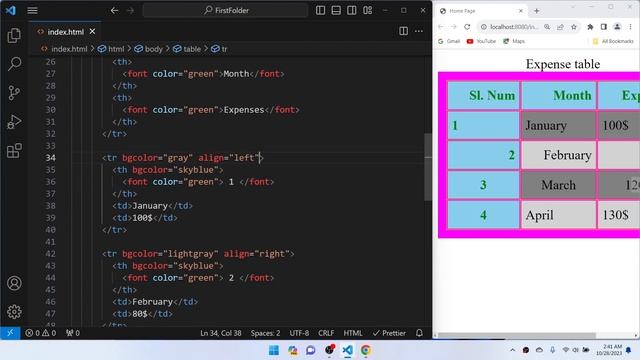Click the January text in line 38
Viewport: 640px width, 360px height.
pos(150,206)
